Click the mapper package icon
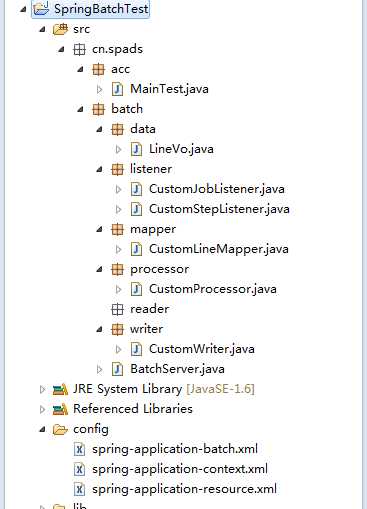The width and height of the screenshot is (367, 509). (117, 229)
